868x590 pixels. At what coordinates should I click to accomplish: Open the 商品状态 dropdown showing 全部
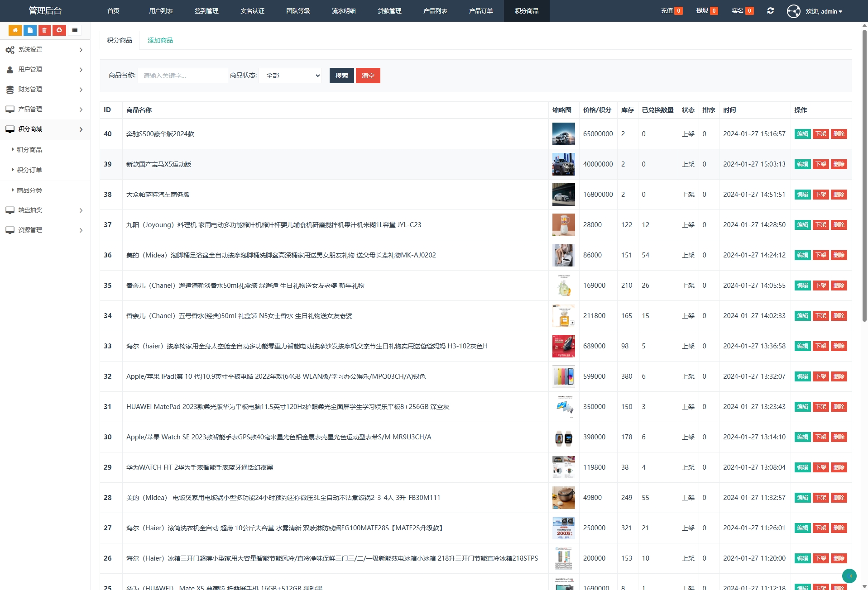pyautogui.click(x=290, y=76)
